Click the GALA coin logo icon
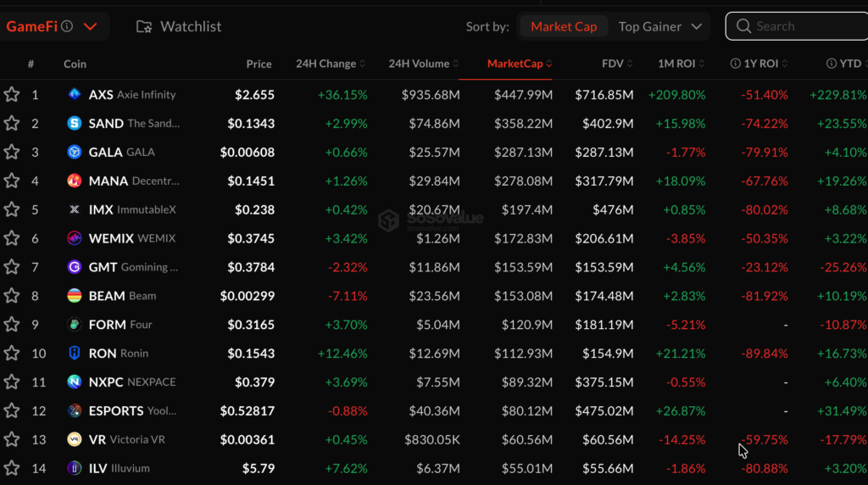 click(75, 153)
